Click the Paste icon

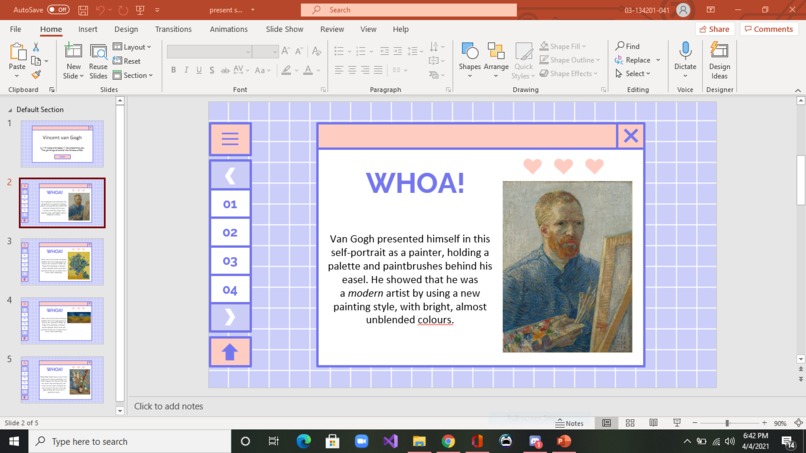[x=17, y=52]
